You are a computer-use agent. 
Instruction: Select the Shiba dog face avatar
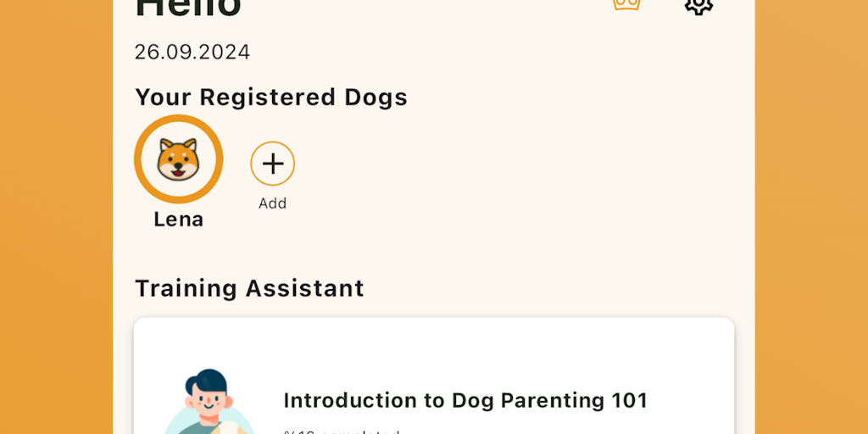point(178,159)
